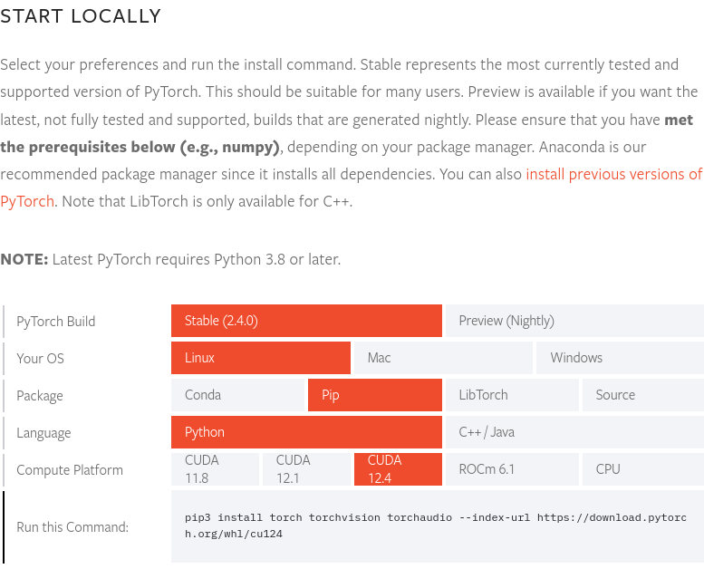Select CUDA 12.4 compute platform
This screenshot has width=704, height=588.
(x=398, y=469)
